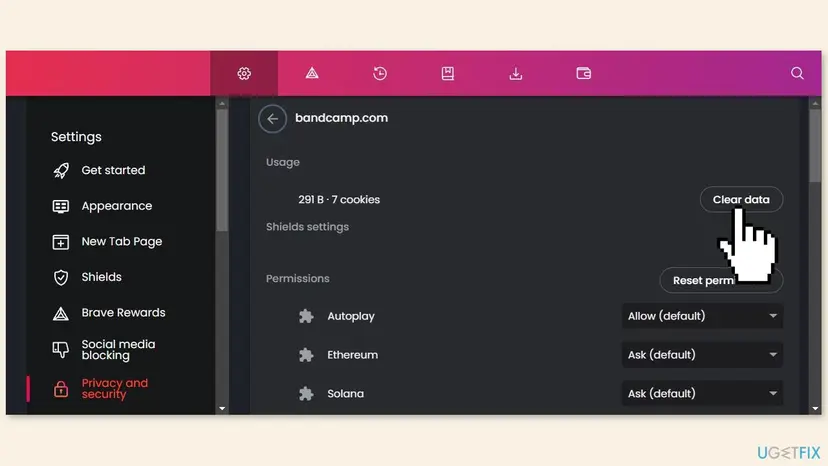Select Shields in settings menu
Screen dimensions: 828x466
coord(101,277)
